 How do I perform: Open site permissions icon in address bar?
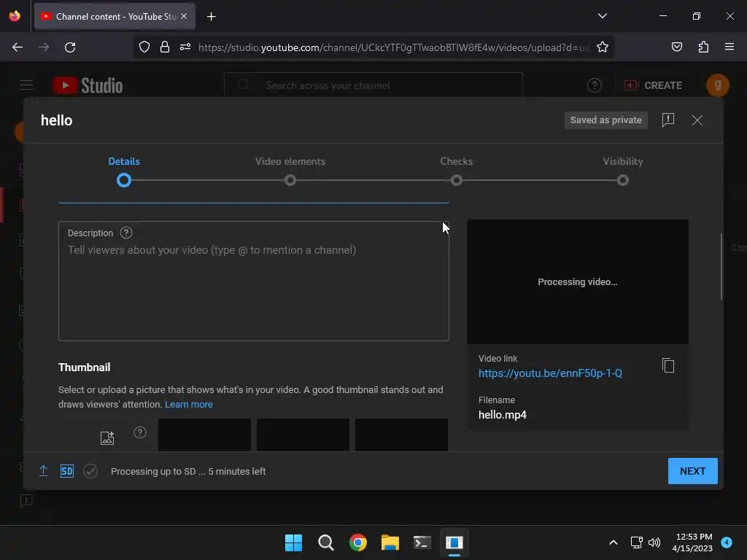coord(185,47)
